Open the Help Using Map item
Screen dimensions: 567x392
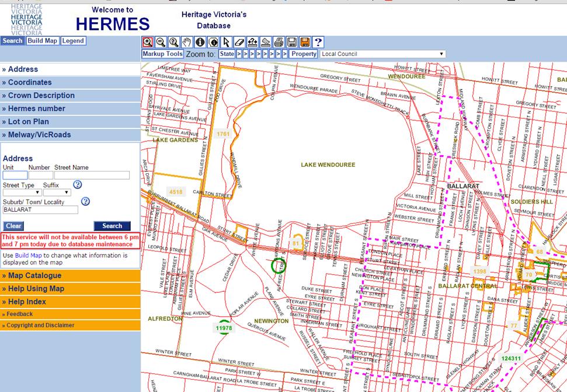tap(70, 289)
